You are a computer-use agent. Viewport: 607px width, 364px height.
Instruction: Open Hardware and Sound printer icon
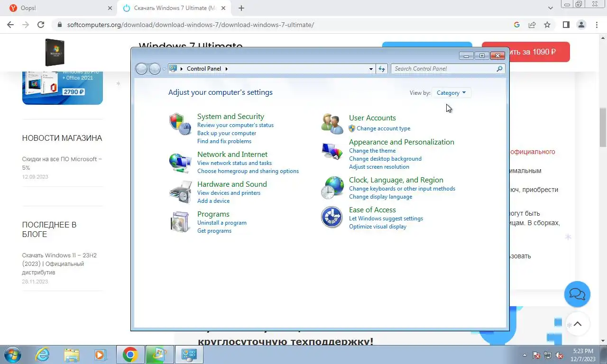(x=180, y=192)
